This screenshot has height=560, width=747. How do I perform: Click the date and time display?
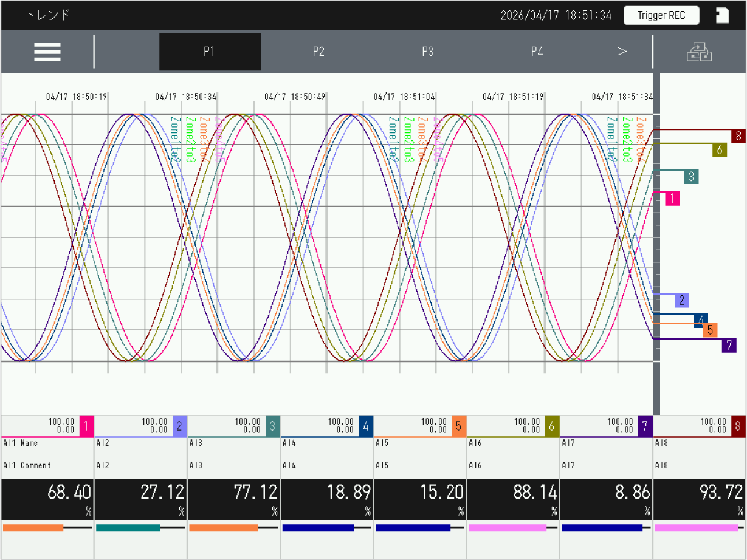point(556,16)
